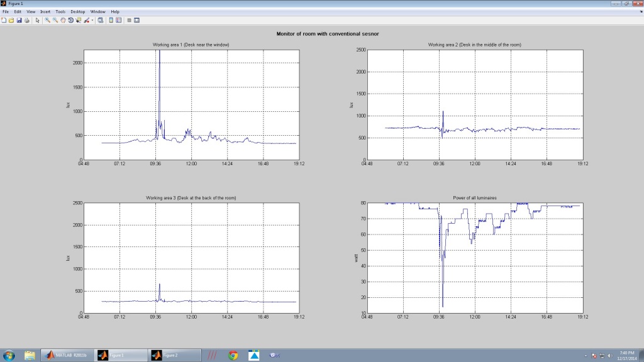Select the 'Working area 3 (Desk at the back of the room)' title
The width and height of the screenshot is (644, 362).
(x=191, y=198)
